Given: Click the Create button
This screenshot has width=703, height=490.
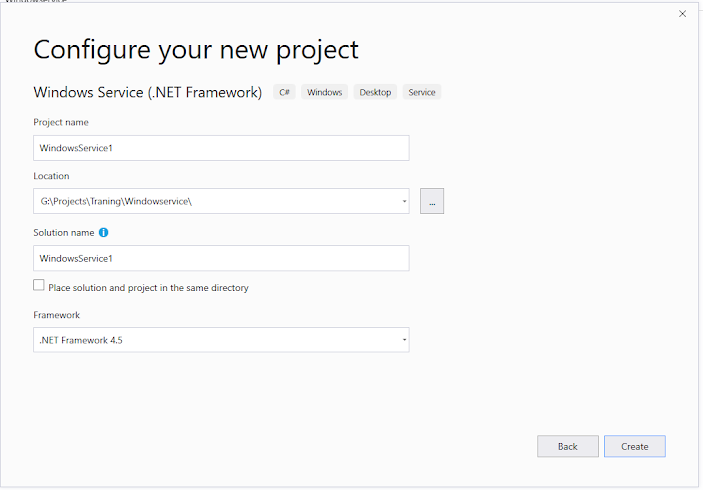Looking at the screenshot, I should tap(634, 446).
